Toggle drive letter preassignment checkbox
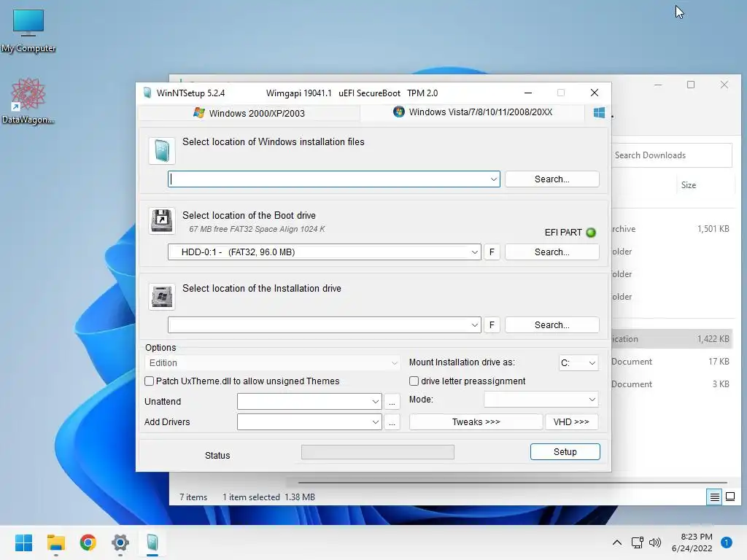747x560 pixels. pyautogui.click(x=414, y=381)
